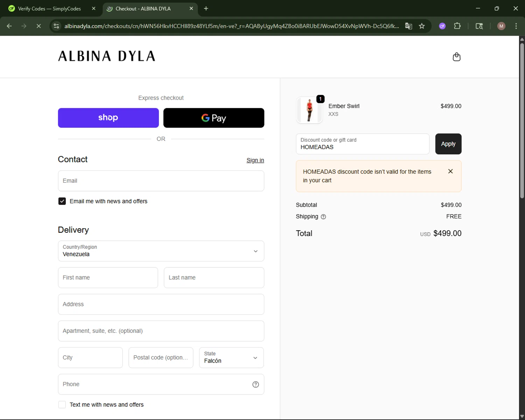The image size is (525, 420).
Task: Focus the First name field
Action: (108, 278)
